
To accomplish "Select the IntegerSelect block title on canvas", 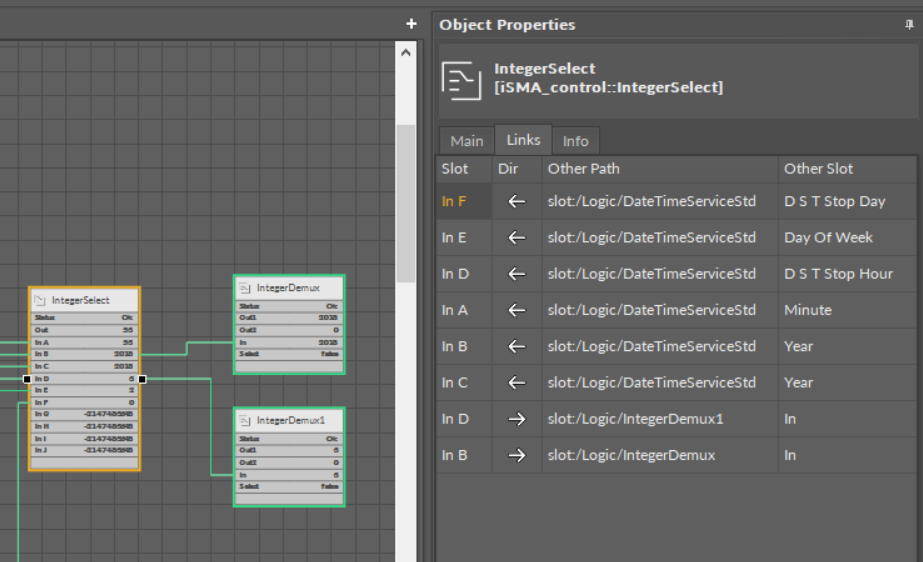I will (80, 300).
